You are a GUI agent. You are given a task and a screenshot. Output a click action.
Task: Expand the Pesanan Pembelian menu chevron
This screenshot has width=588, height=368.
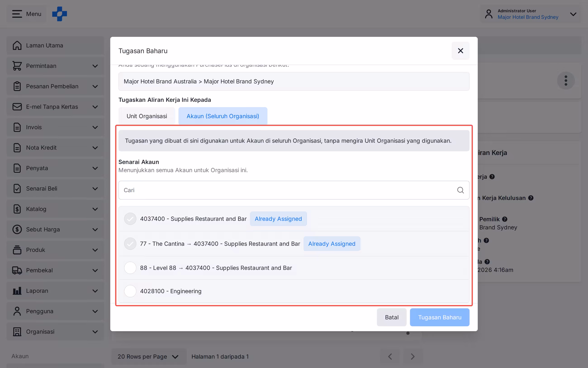coord(95,86)
